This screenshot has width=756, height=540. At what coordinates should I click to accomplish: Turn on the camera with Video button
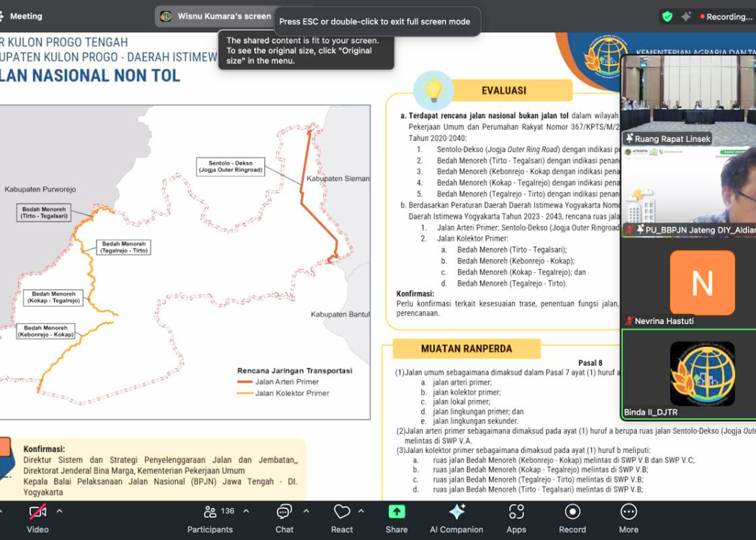click(37, 518)
